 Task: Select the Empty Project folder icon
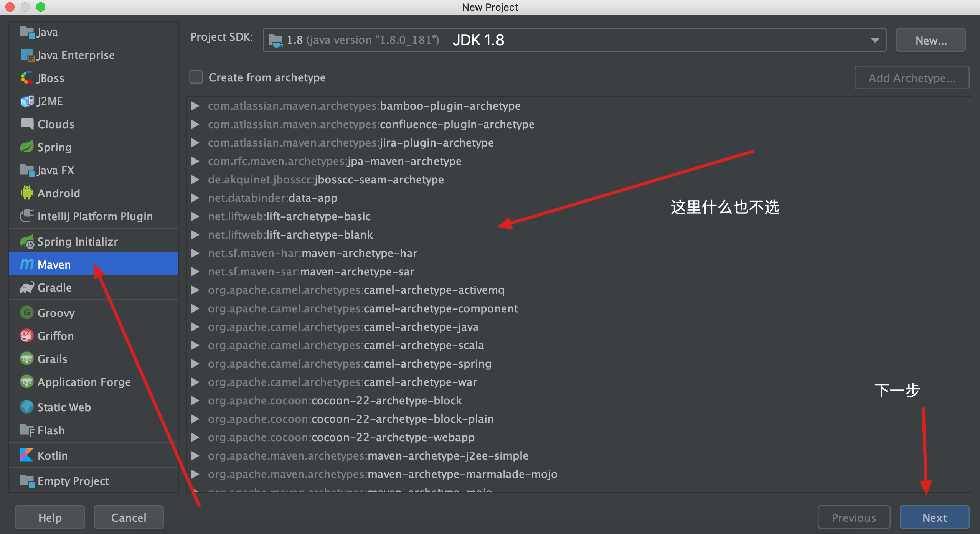(x=27, y=481)
